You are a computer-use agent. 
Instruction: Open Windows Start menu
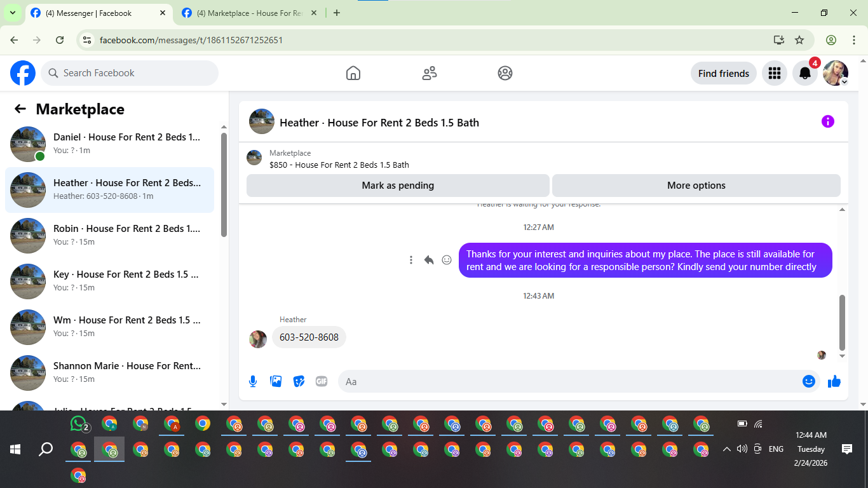pos(15,449)
